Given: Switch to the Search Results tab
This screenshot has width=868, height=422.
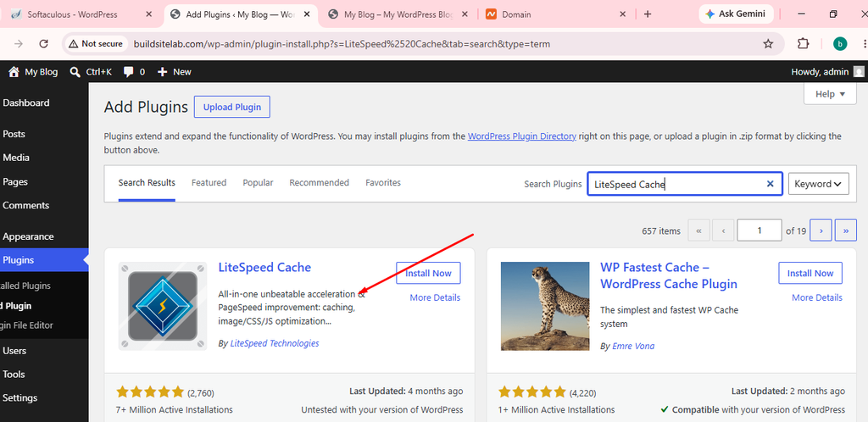Looking at the screenshot, I should point(147,182).
